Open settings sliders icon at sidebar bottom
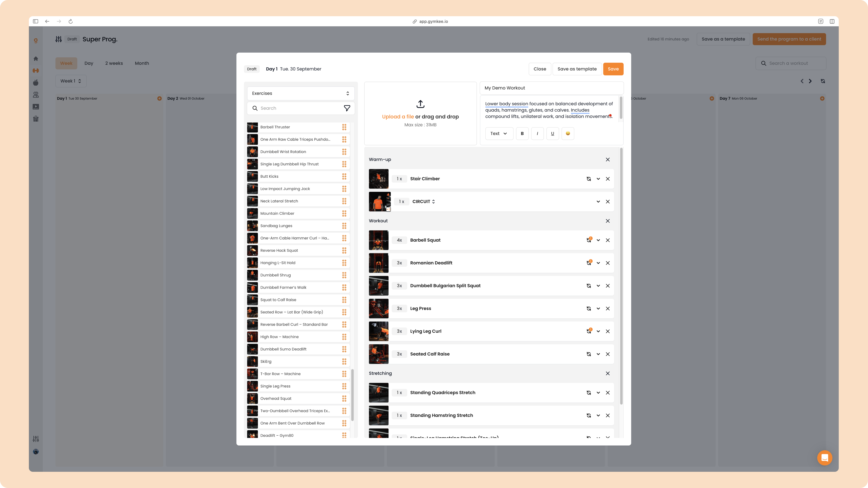The image size is (868, 488). pos(36,439)
